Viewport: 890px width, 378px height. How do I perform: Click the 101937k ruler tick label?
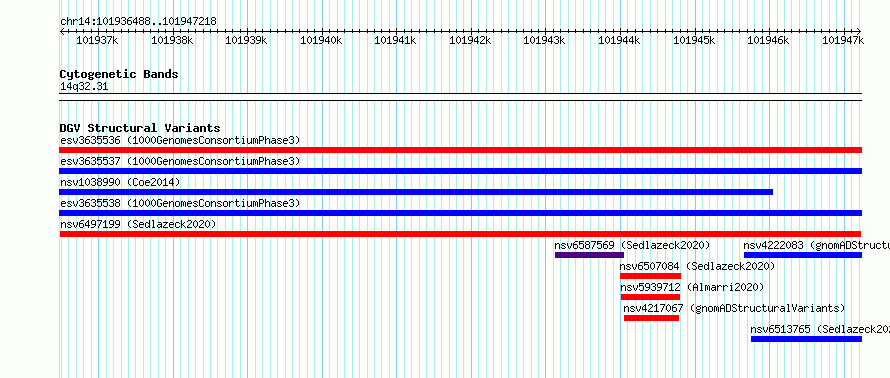click(97, 40)
